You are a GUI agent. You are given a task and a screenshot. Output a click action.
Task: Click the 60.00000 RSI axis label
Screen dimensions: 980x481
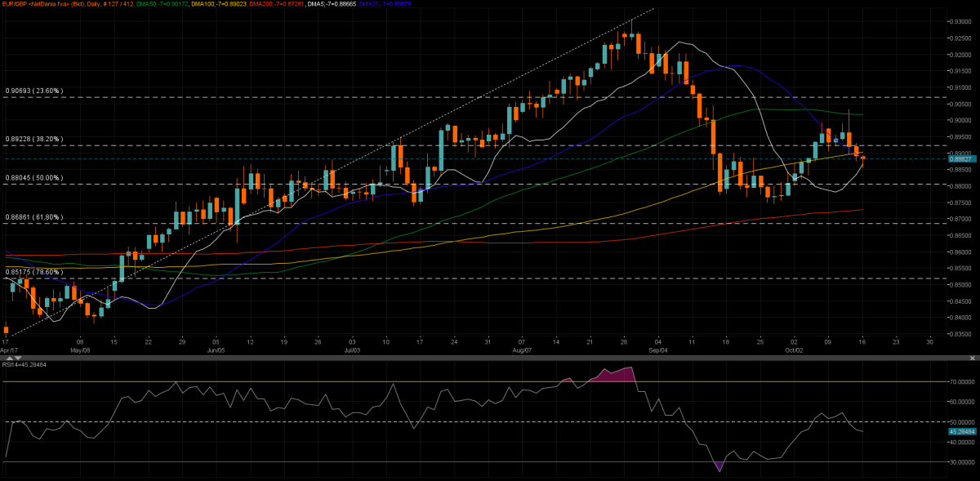(x=960, y=402)
